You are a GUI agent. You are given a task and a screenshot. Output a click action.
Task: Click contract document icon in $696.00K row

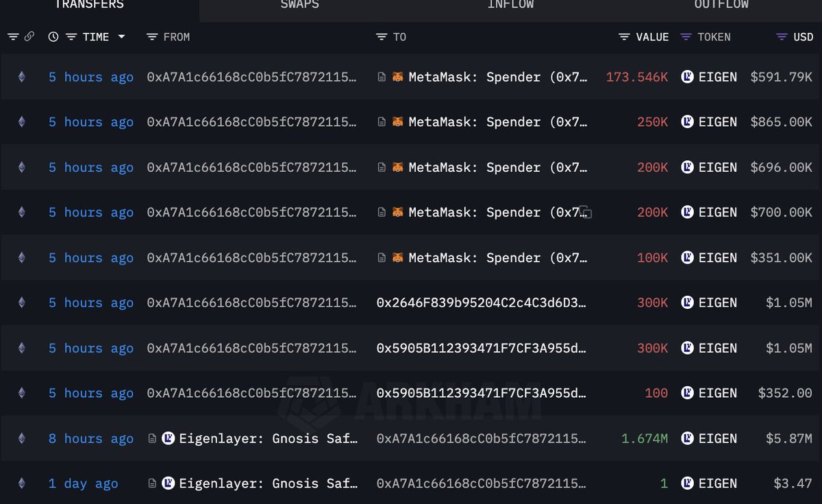coord(382,167)
